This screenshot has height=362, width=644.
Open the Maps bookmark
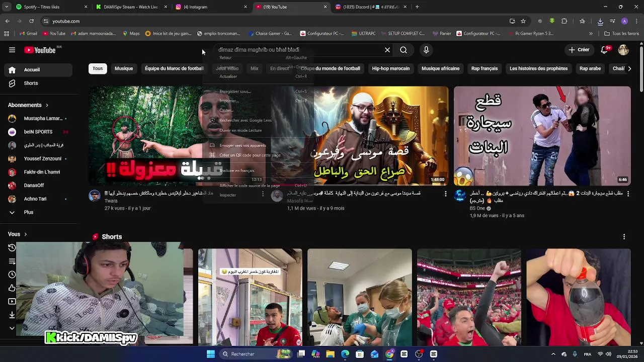pyautogui.click(x=131, y=34)
